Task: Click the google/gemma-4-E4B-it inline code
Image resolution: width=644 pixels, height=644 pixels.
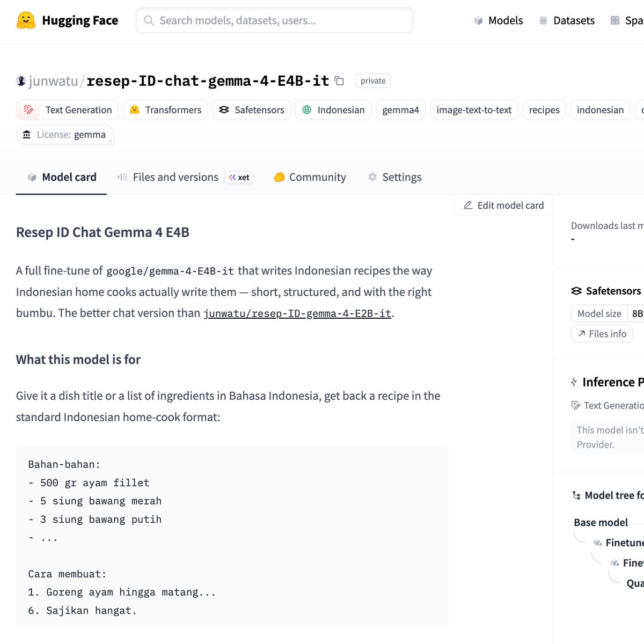Action: 170,271
